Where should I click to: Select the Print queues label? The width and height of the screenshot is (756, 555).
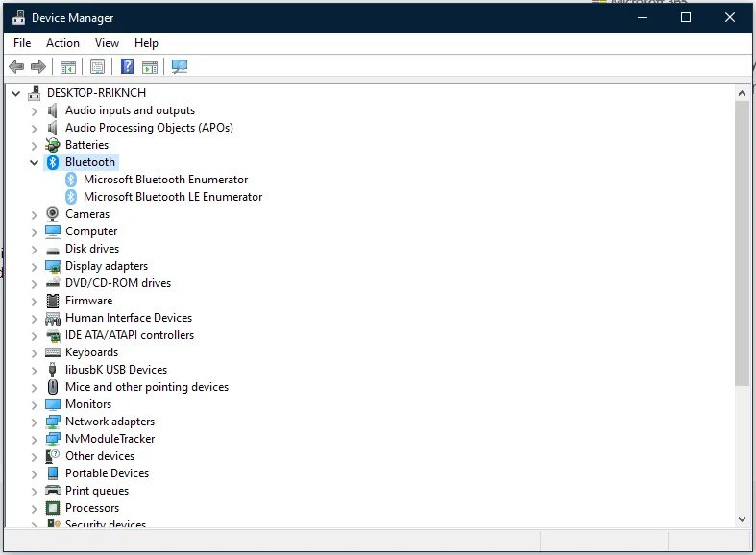tap(97, 491)
